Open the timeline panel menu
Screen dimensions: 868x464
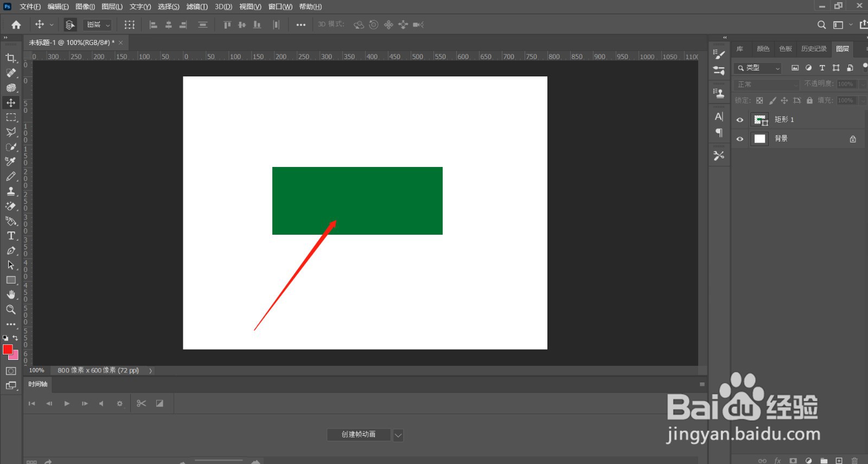tap(702, 384)
